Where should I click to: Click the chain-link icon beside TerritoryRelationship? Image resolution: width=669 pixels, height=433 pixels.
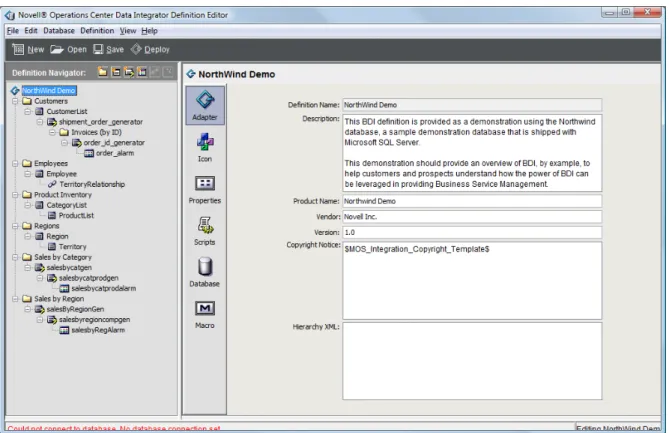[x=52, y=184]
